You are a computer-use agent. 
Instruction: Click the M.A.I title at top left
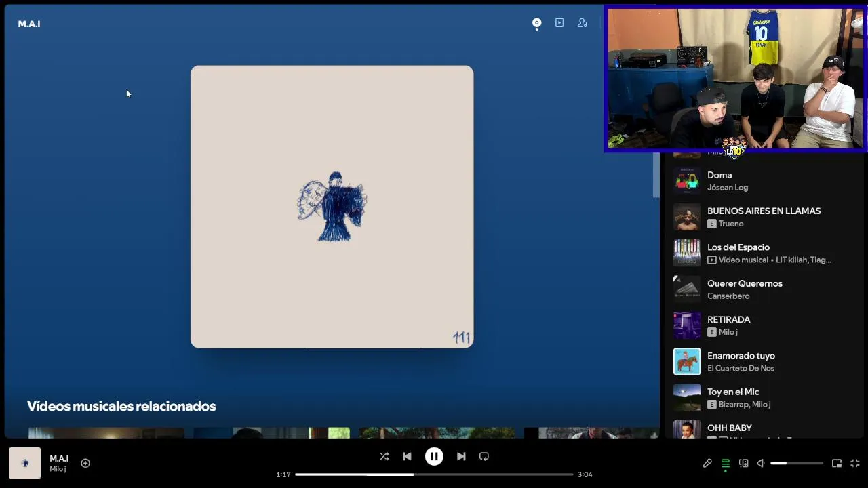click(x=29, y=24)
